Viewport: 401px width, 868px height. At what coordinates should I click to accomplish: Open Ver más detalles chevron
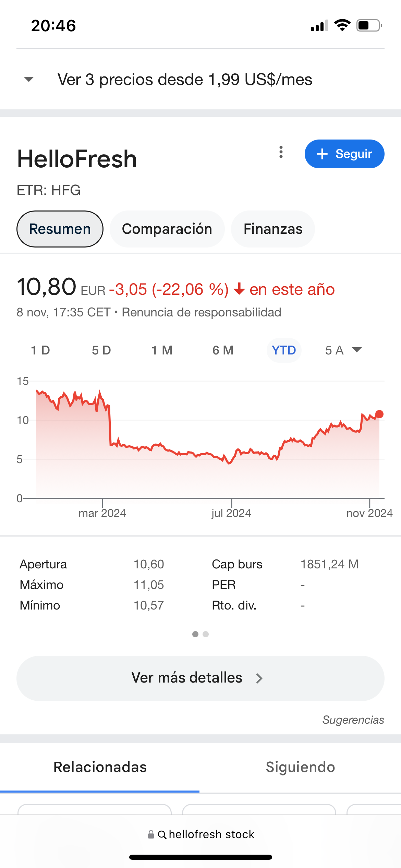pos(259,678)
